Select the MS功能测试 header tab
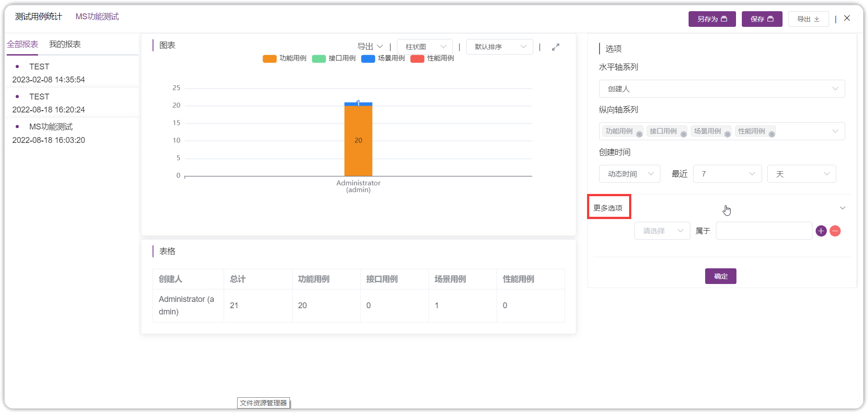 97,17
